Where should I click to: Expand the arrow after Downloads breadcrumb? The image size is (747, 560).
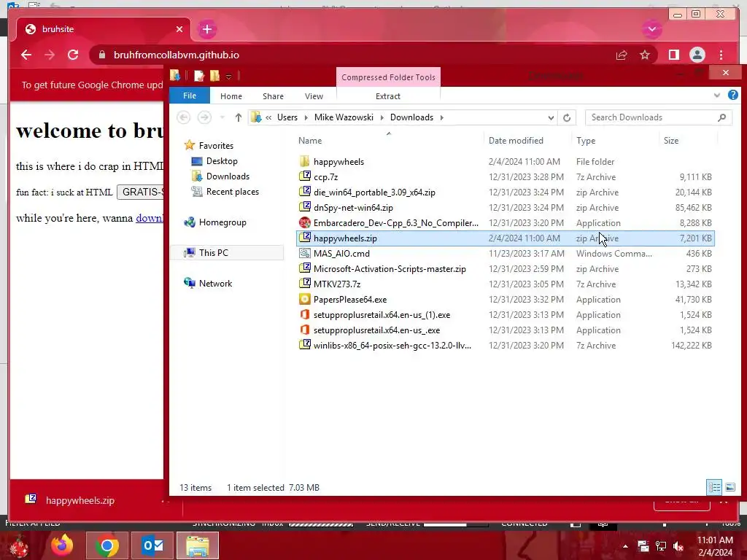click(441, 117)
